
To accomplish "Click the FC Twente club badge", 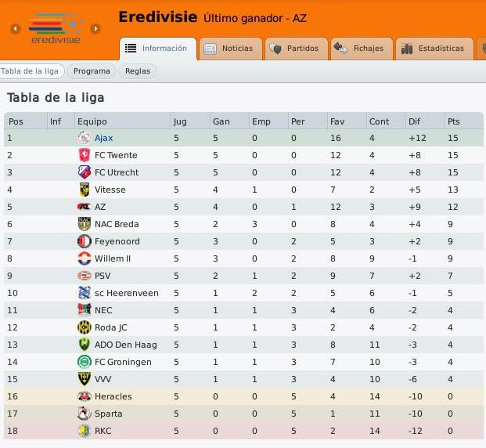I will 85,155.
